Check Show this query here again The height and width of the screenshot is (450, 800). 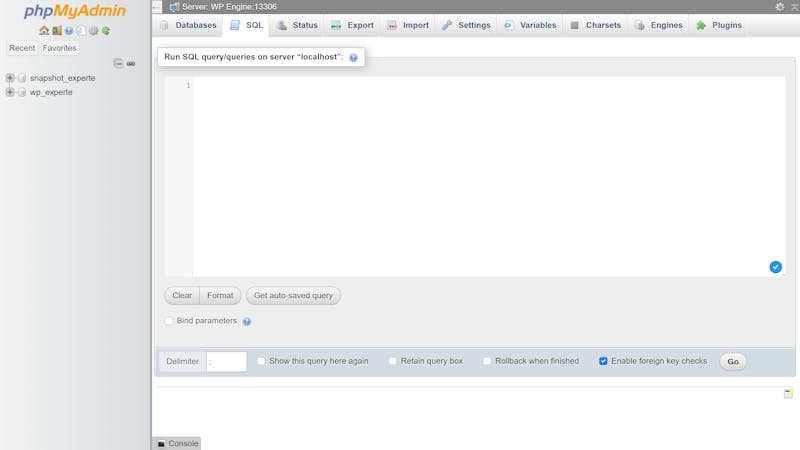[x=261, y=361]
